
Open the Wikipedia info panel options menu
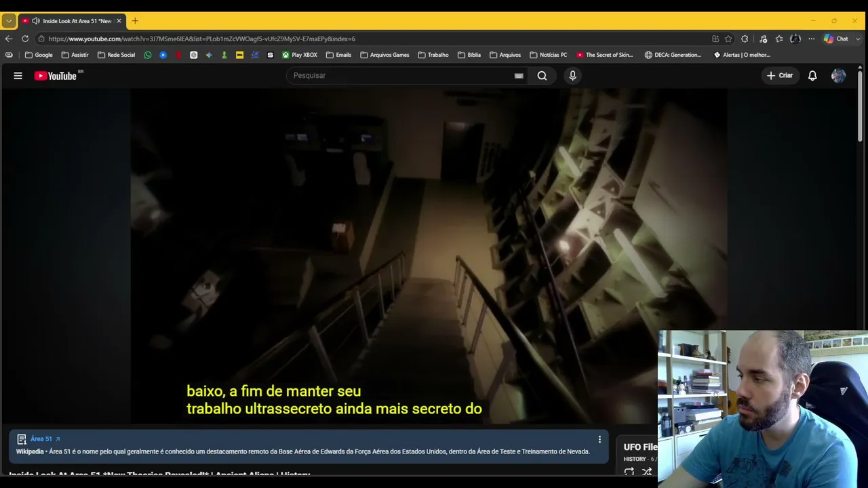599,440
